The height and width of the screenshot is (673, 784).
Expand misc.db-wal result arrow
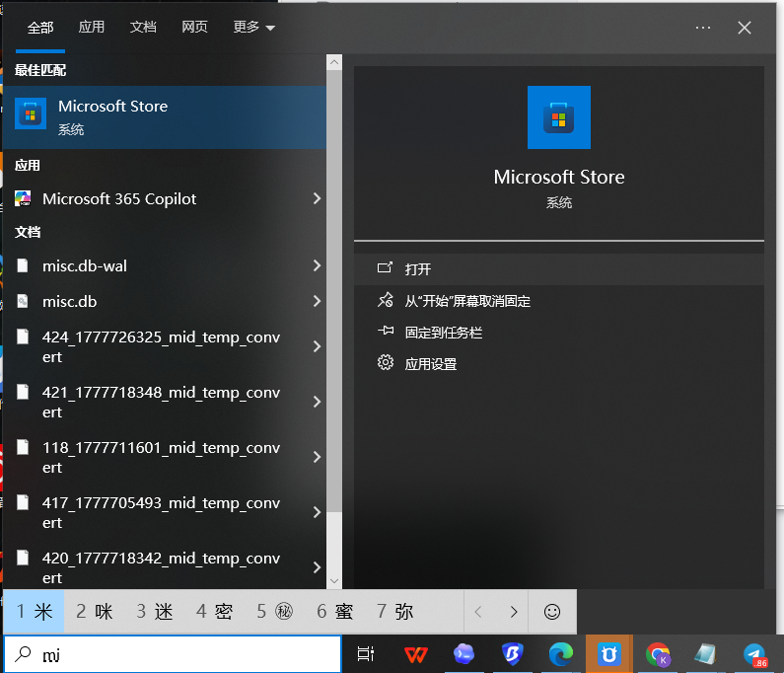point(317,265)
